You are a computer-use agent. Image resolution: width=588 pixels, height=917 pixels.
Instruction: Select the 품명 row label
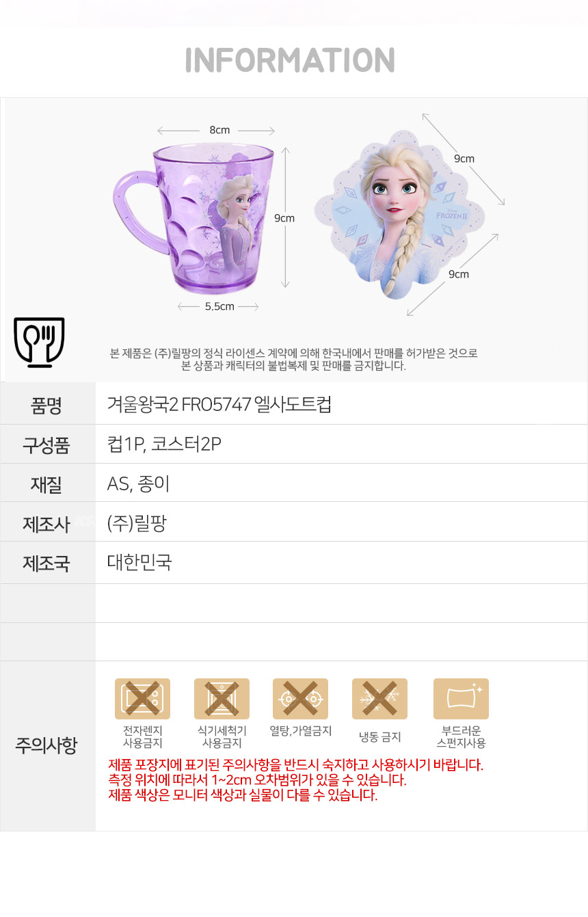tap(46, 405)
